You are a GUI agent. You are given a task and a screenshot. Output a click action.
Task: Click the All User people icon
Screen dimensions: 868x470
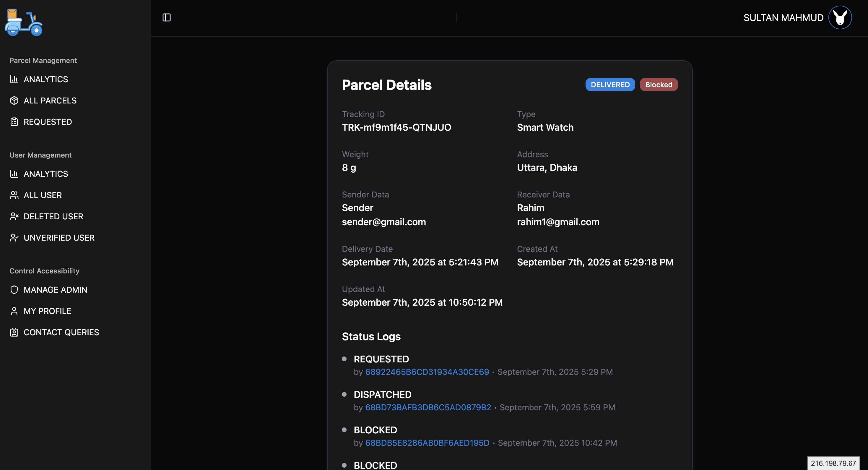pyautogui.click(x=14, y=195)
